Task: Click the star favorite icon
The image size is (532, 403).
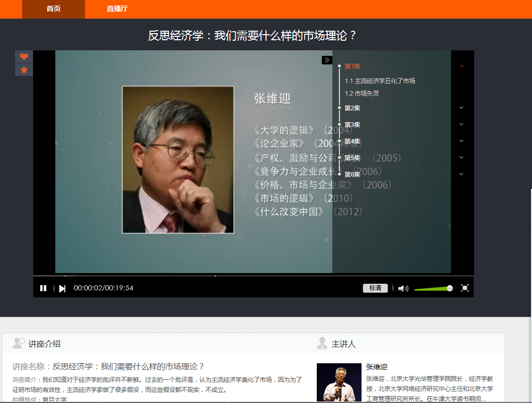Action: (x=24, y=70)
